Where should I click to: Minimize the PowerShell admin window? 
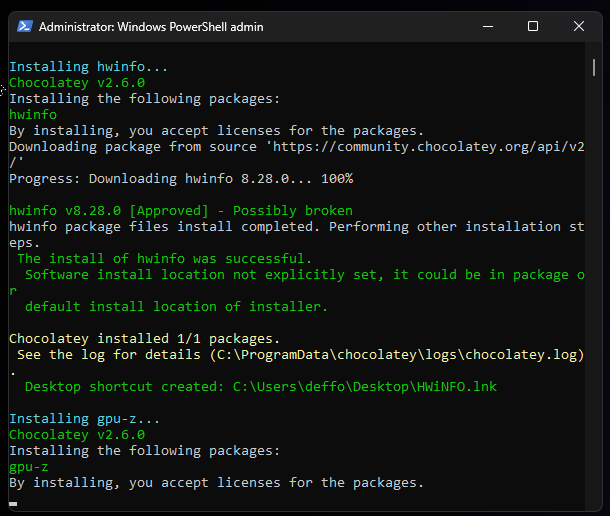pyautogui.click(x=488, y=26)
